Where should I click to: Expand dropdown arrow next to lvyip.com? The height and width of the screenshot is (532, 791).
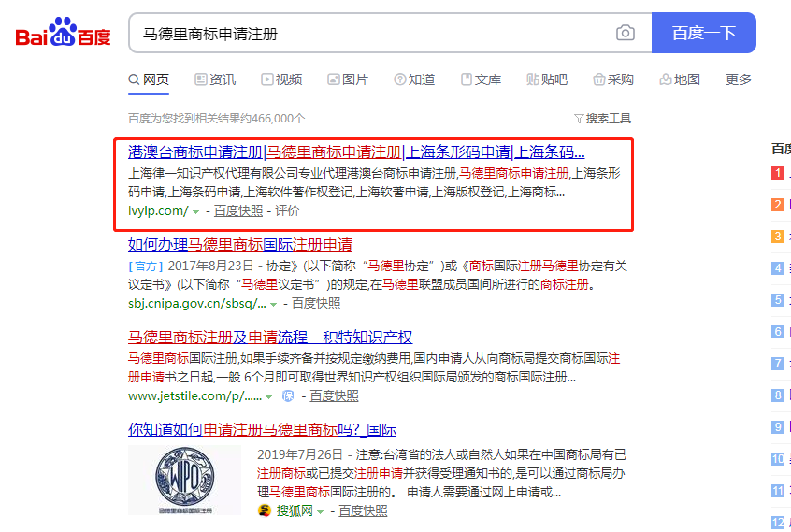pyautogui.click(x=195, y=212)
